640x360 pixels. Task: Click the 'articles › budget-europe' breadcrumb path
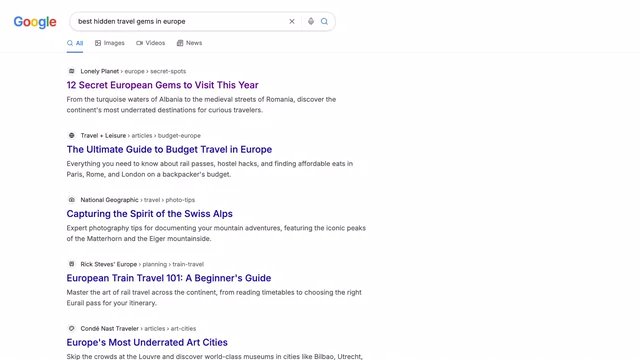coord(166,136)
